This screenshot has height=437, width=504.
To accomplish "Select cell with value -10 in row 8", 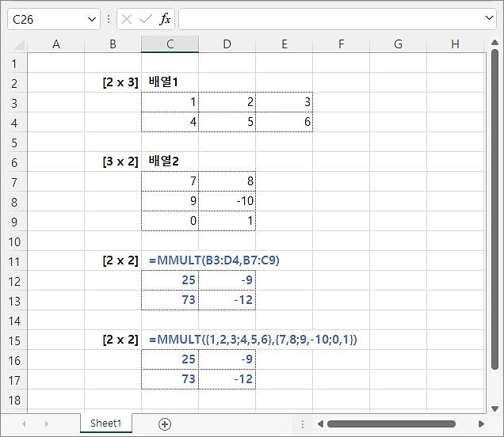I will pos(227,201).
